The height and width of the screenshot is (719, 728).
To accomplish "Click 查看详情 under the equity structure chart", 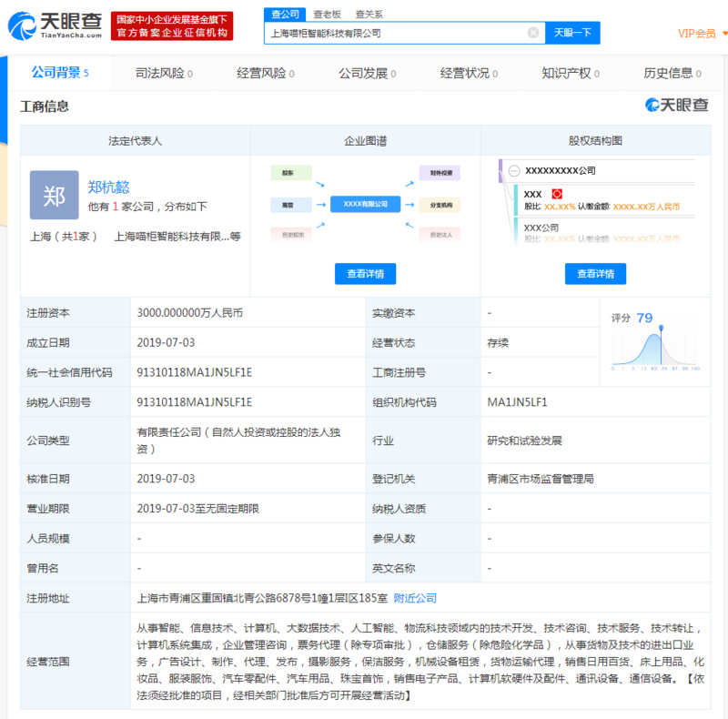I will click(595, 273).
